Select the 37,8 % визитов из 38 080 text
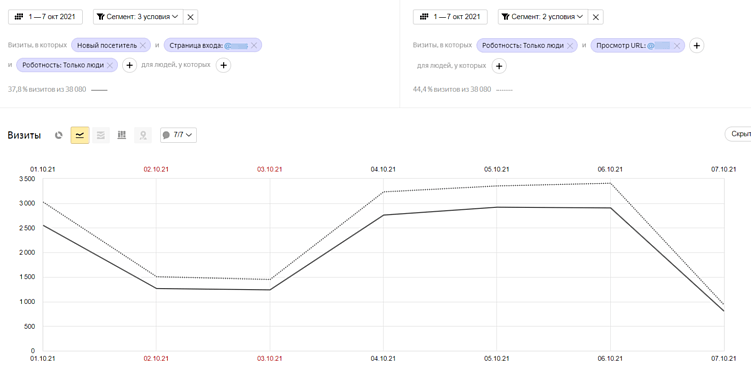 coord(47,89)
